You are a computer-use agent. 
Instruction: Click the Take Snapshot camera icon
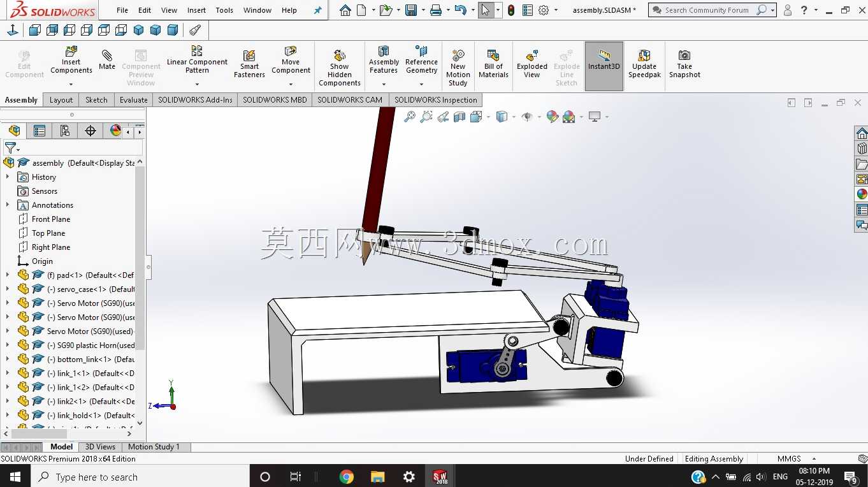[684, 55]
